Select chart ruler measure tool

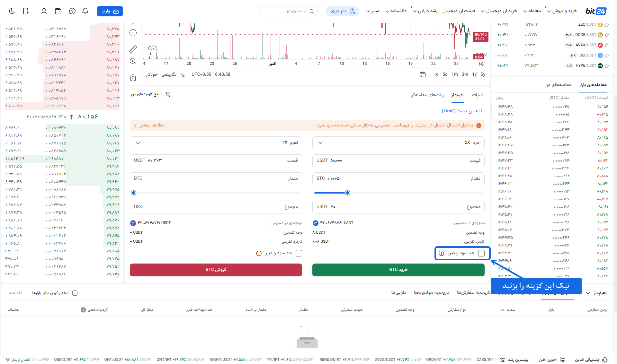click(x=133, y=49)
